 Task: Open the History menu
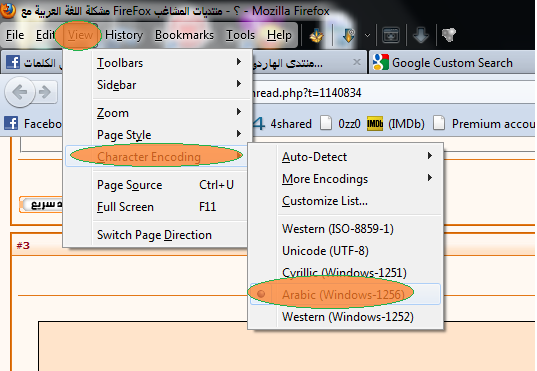pyautogui.click(x=124, y=35)
